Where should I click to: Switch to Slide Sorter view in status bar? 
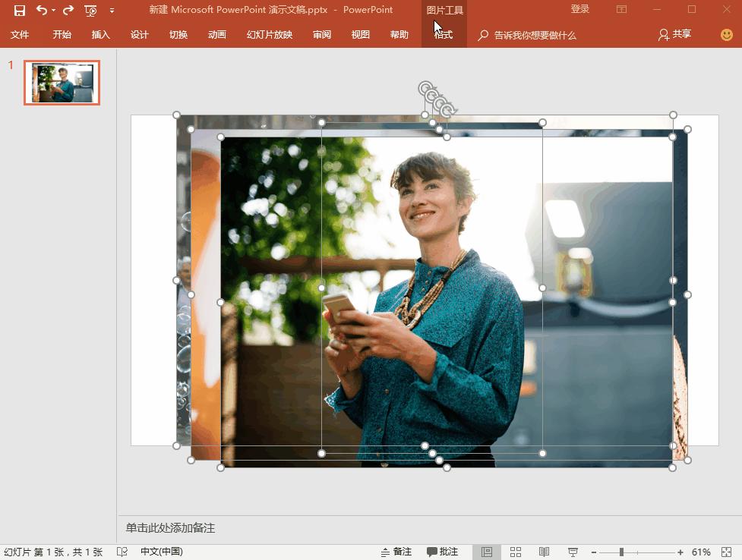(516, 552)
